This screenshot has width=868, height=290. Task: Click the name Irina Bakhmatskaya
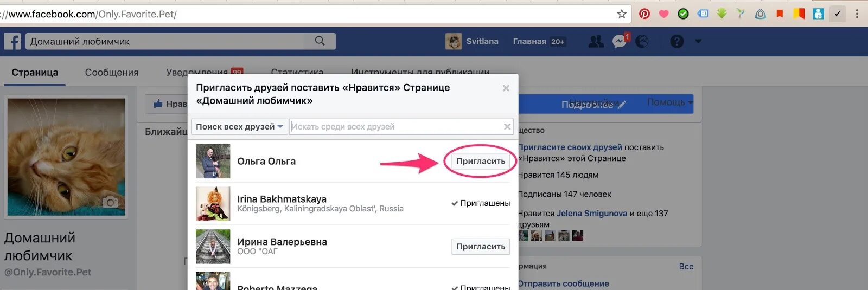point(282,199)
